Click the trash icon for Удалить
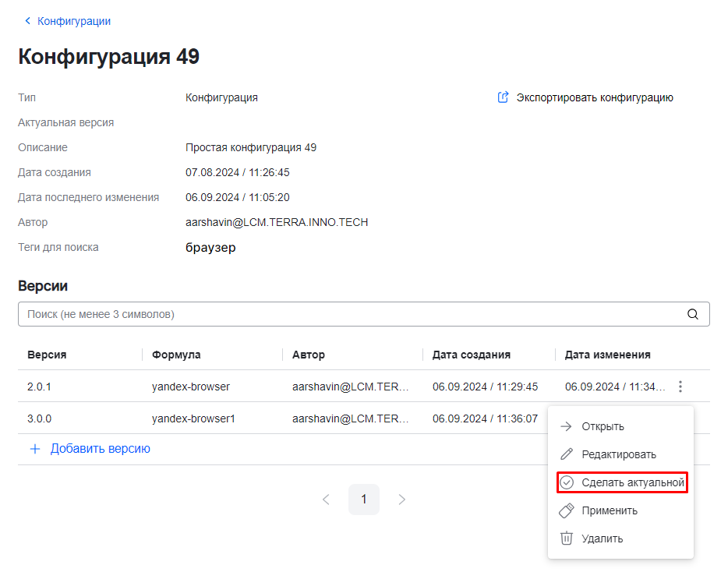 pyautogui.click(x=567, y=538)
